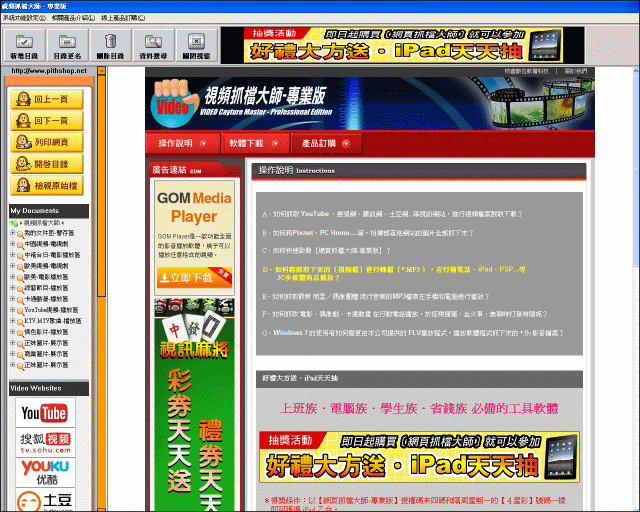Open the 操作說明 red navigation tab
The width and height of the screenshot is (640, 512).
tap(183, 143)
